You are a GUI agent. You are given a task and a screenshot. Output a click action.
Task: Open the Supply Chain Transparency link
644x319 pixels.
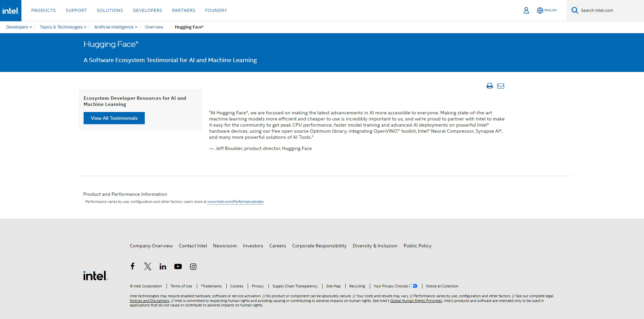point(295,286)
